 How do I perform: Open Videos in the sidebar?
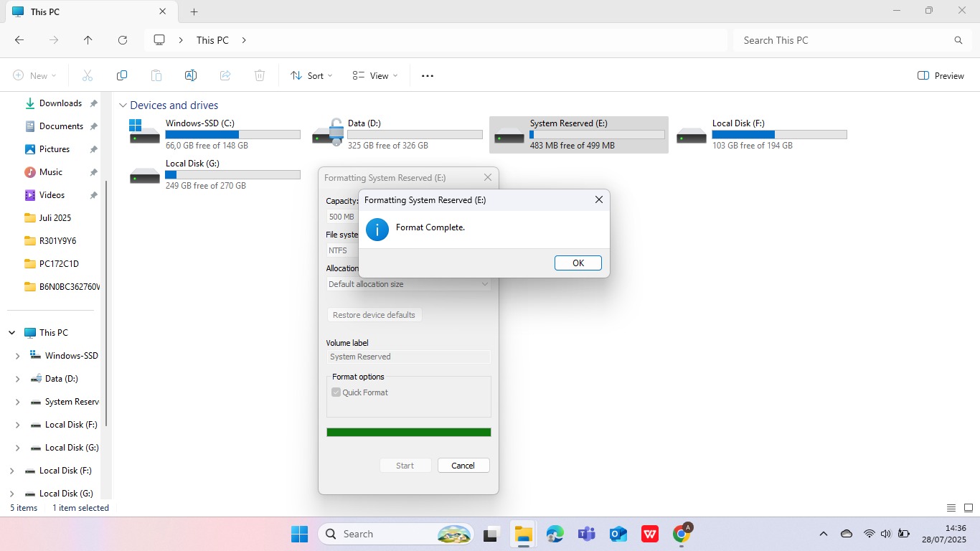(52, 195)
